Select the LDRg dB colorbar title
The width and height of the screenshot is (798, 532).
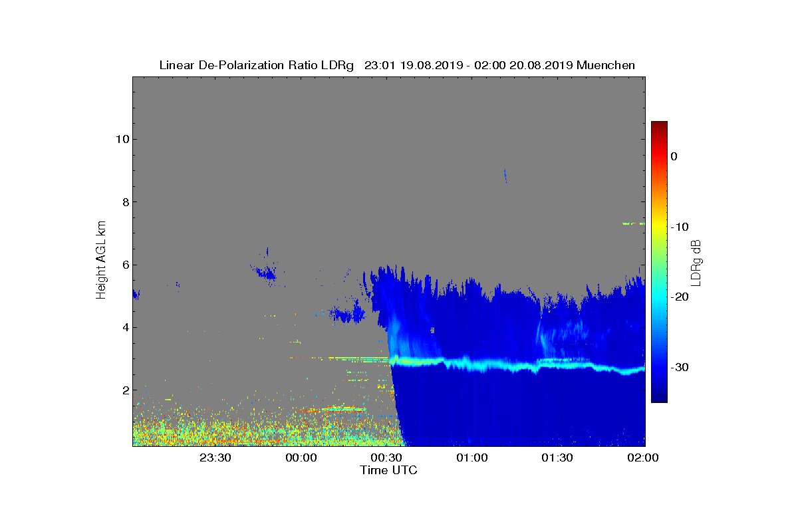[x=696, y=262]
